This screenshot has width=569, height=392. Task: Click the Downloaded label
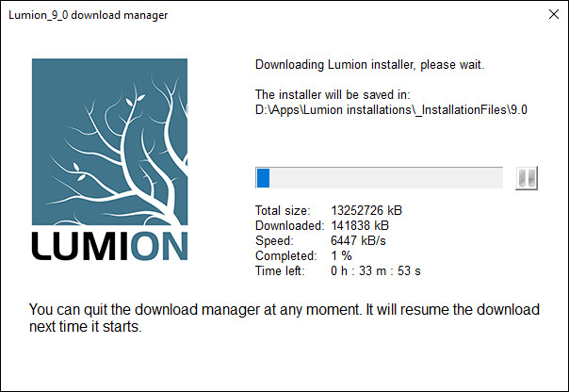click(x=289, y=225)
